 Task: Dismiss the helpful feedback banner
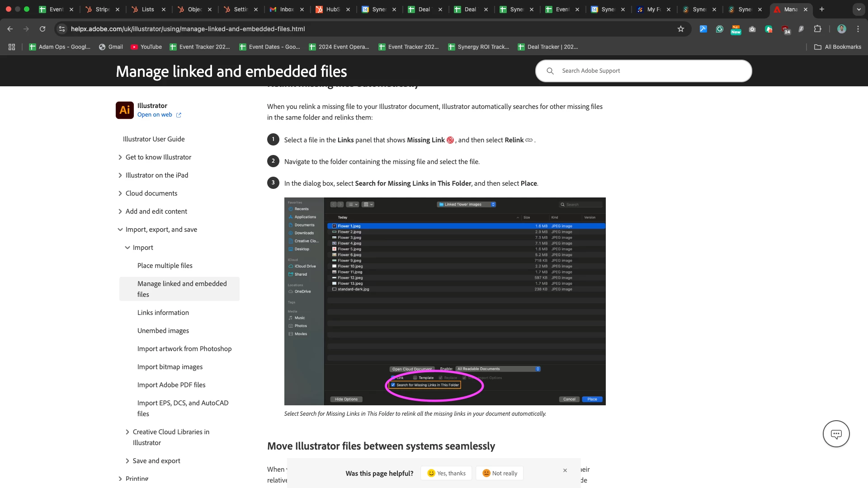point(565,470)
